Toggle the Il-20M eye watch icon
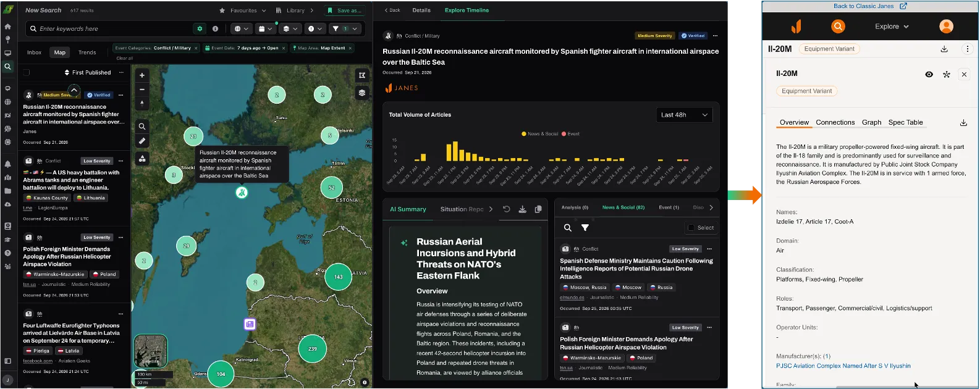This screenshot has width=980, height=389. 929,74
